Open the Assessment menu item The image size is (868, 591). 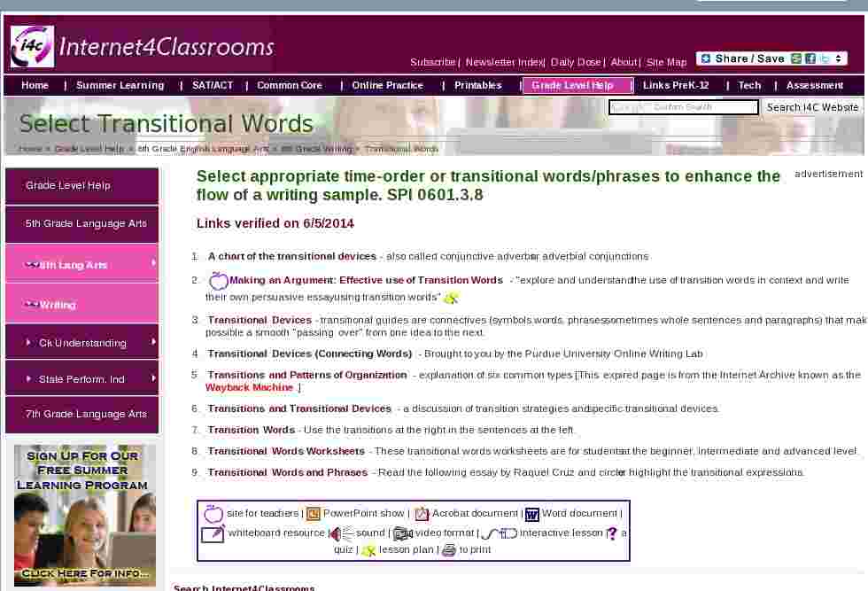tap(814, 85)
